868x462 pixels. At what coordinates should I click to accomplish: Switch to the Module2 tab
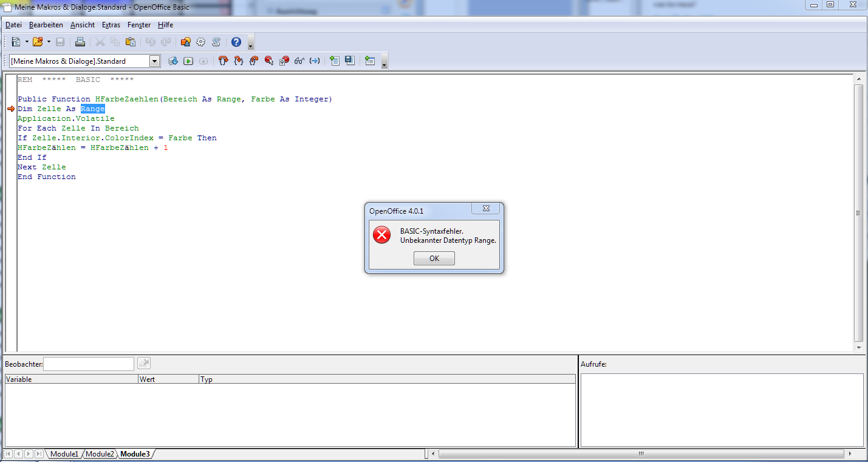coord(99,454)
